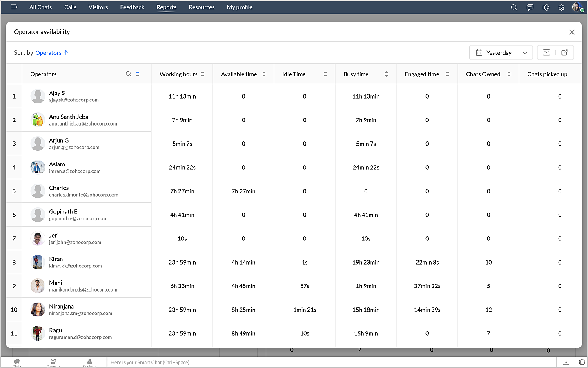
Task: Toggle sort on Idle Time column
Action: point(325,74)
